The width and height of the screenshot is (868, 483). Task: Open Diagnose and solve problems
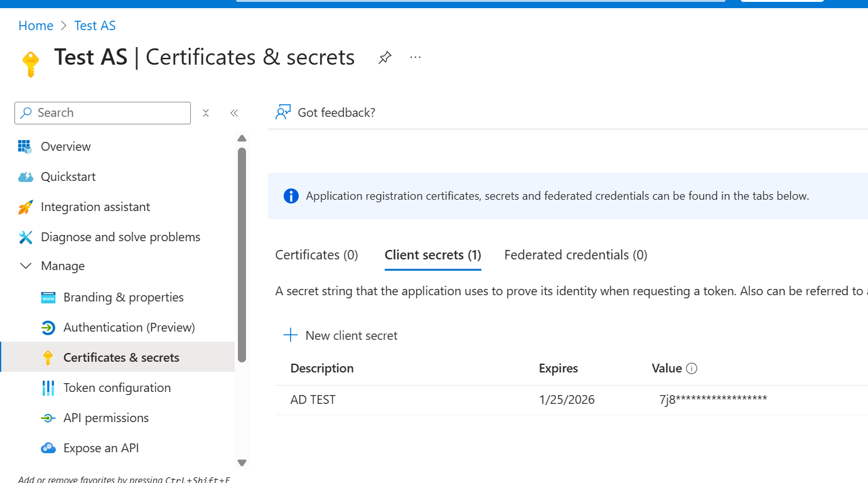click(x=121, y=237)
